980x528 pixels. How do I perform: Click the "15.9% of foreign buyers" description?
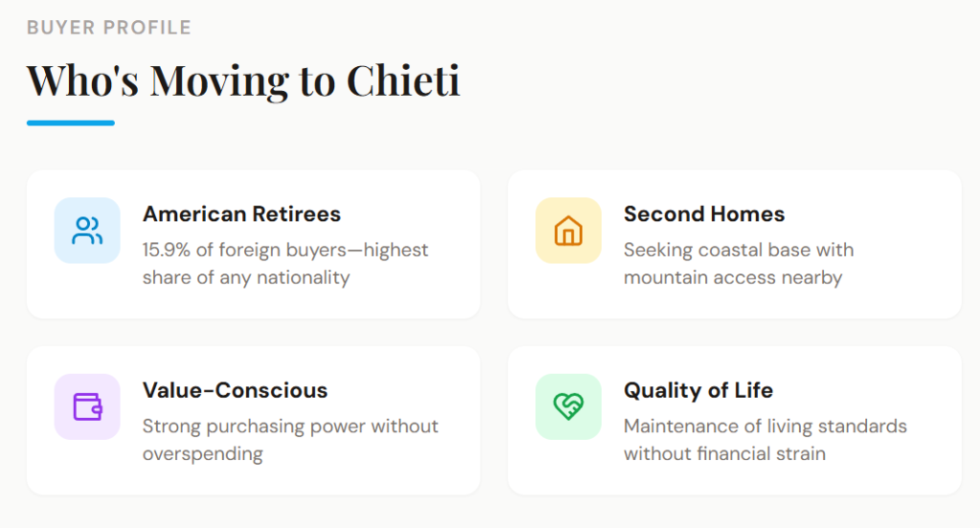pos(285,250)
